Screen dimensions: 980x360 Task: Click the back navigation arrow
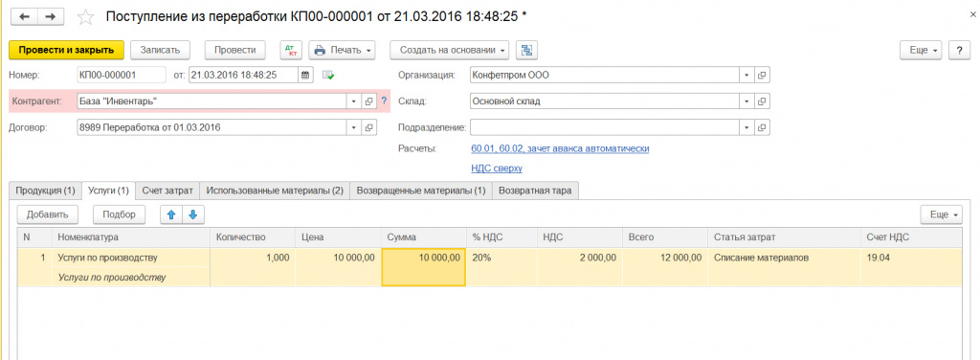(x=24, y=16)
